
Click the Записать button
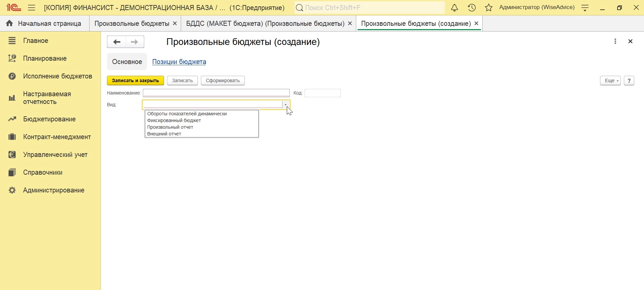tap(182, 80)
